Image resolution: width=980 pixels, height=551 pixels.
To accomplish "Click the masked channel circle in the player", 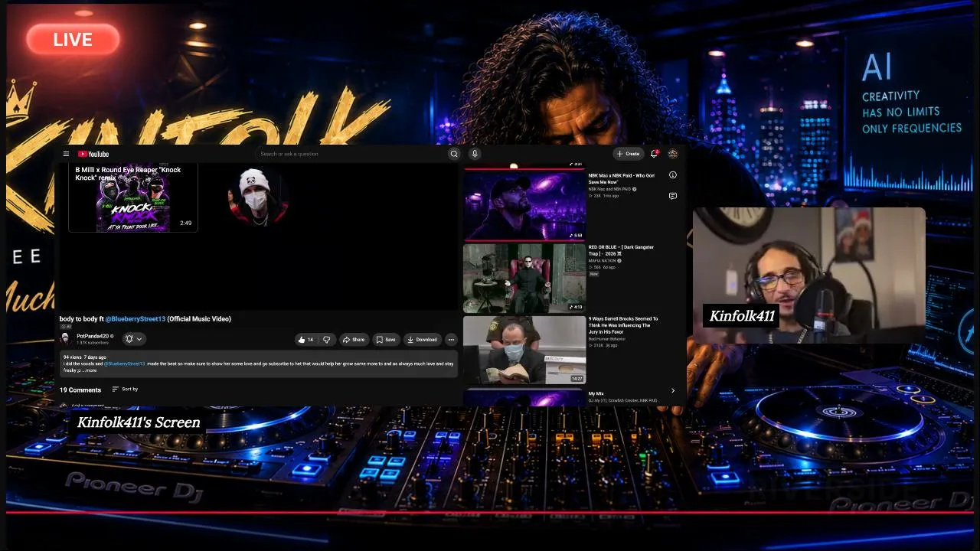I will tap(258, 197).
